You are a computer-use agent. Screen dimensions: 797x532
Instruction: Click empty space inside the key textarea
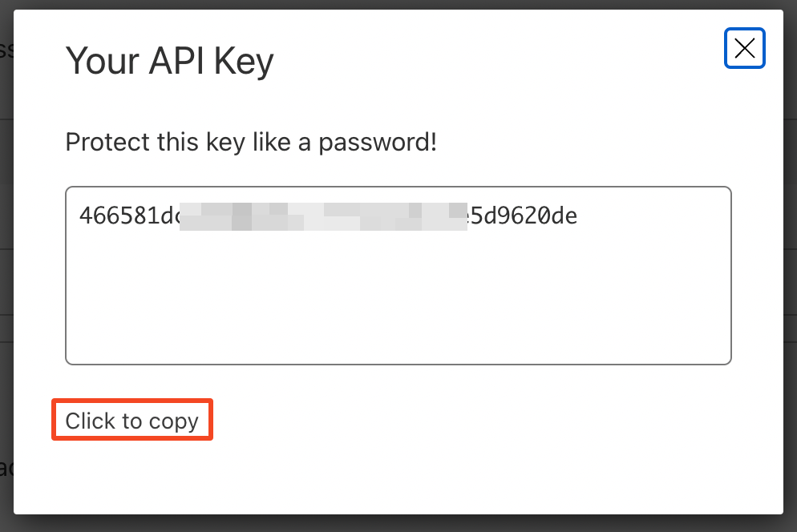pos(398,300)
